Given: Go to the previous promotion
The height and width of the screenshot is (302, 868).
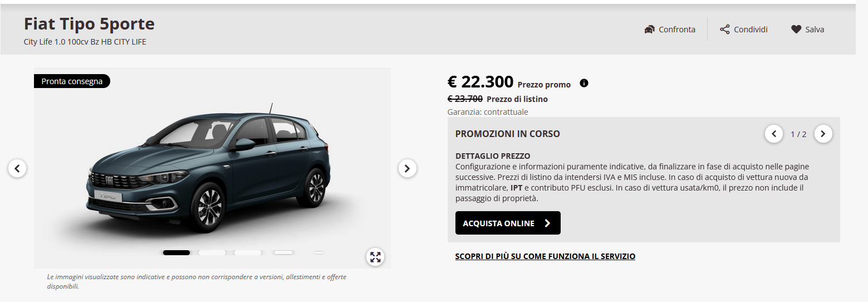Looking at the screenshot, I should pos(774,134).
